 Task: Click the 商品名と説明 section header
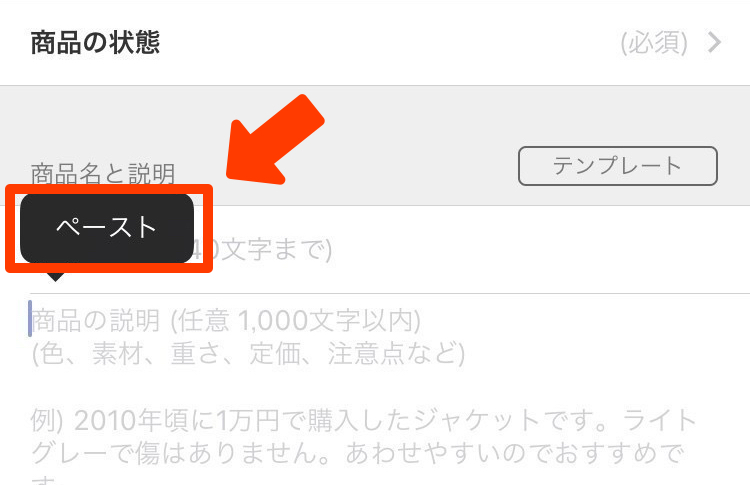[x=103, y=174]
